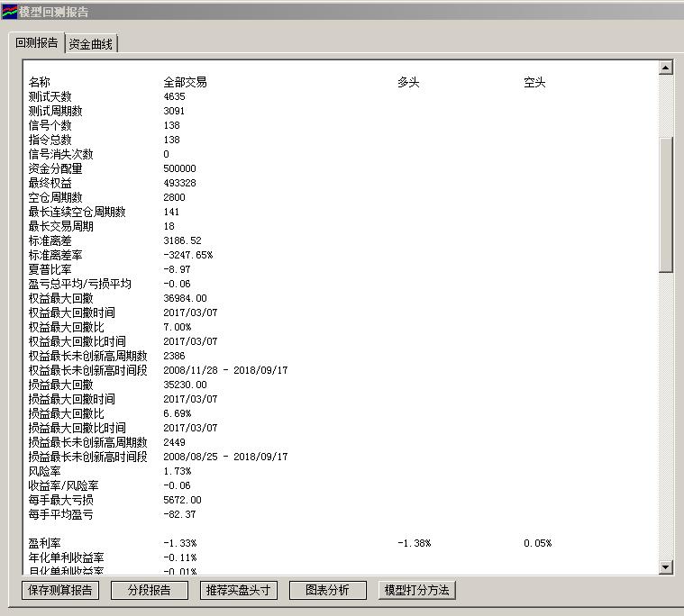Open the 分段报告 report
This screenshot has height=616, width=684.
(149, 591)
